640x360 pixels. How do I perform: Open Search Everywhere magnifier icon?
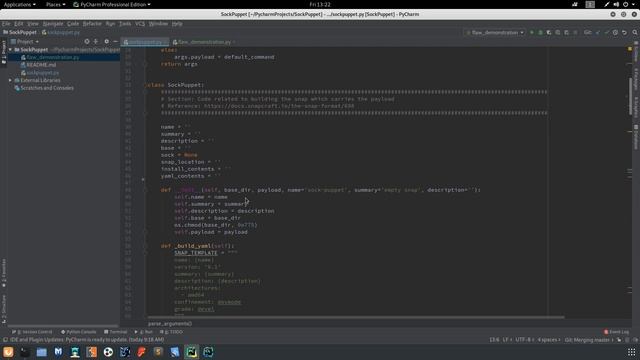[635, 32]
